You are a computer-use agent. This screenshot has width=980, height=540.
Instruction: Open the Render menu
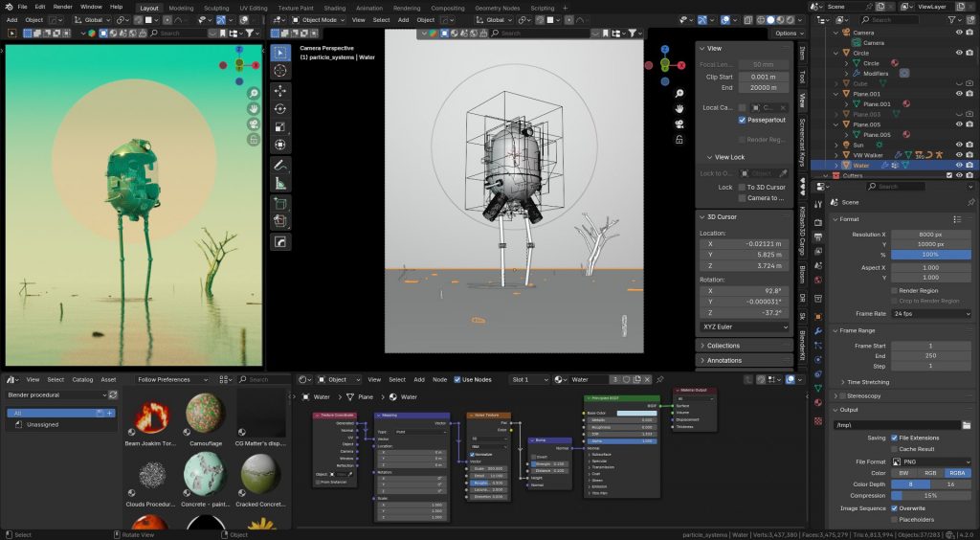[x=62, y=7]
